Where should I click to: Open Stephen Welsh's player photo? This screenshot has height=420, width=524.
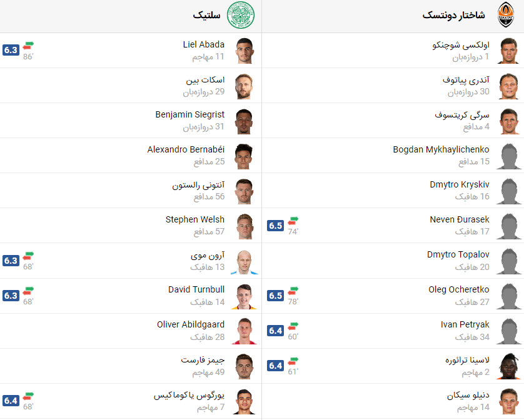(244, 226)
